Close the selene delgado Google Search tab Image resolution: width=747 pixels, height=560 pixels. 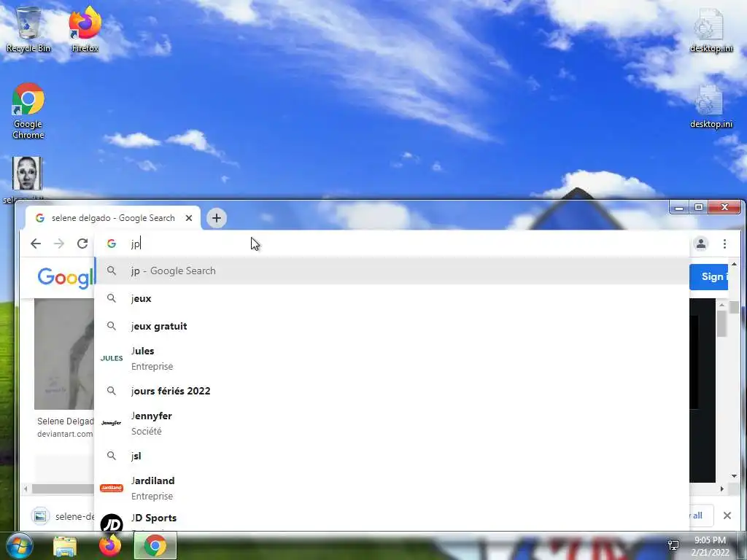pyautogui.click(x=189, y=218)
